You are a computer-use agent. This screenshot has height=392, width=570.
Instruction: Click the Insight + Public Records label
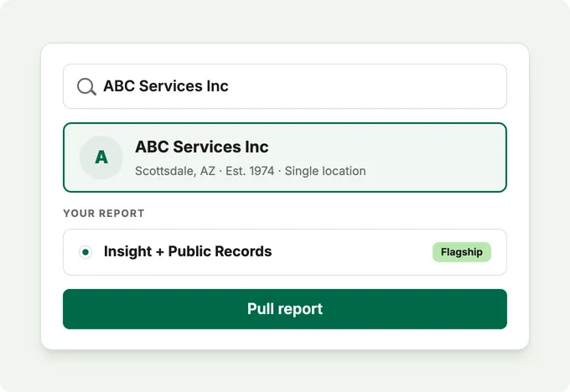point(188,251)
